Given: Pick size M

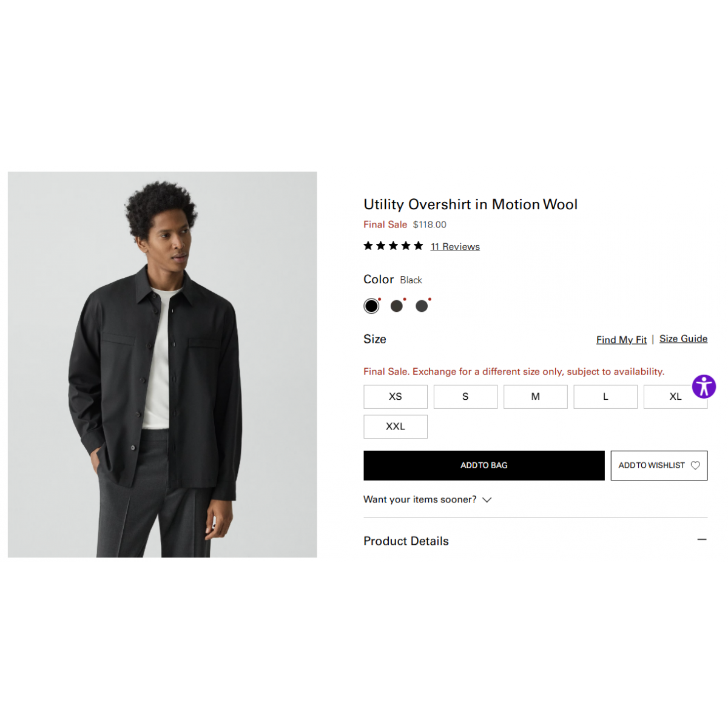Looking at the screenshot, I should click(x=535, y=397).
